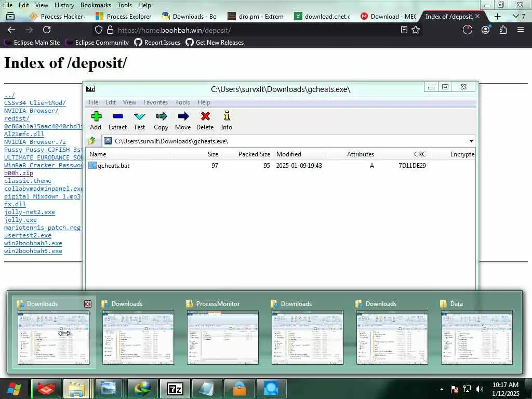This screenshot has height=399, width=532.
Task: Open Firefox Bookmarks menu
Action: click(96, 5)
